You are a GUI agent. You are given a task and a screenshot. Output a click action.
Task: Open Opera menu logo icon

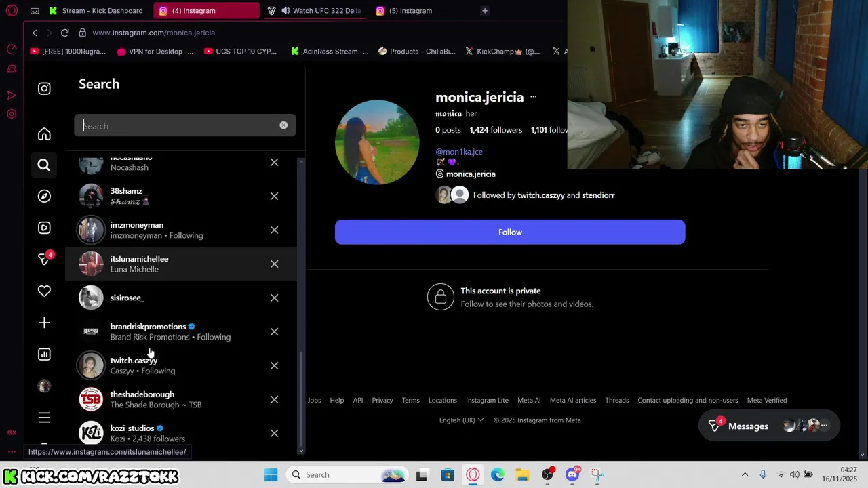click(12, 12)
